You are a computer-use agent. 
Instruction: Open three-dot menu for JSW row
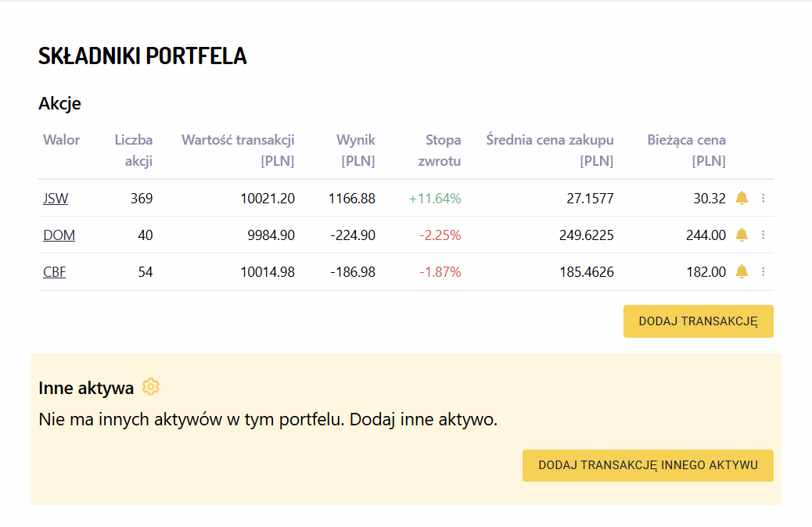pyautogui.click(x=763, y=199)
